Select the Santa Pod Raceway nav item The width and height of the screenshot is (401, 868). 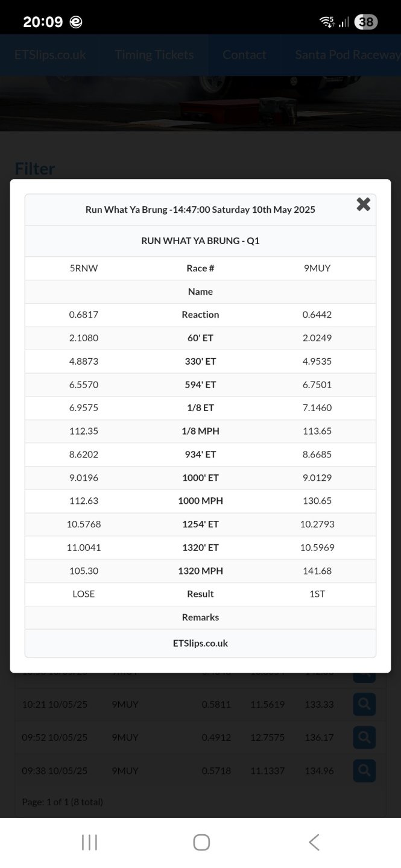tap(347, 55)
